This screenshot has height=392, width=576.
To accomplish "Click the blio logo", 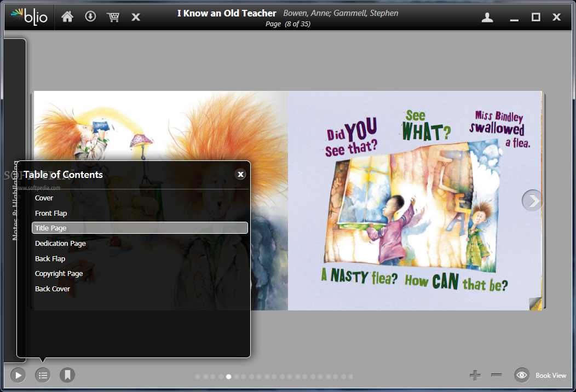I will click(x=30, y=16).
